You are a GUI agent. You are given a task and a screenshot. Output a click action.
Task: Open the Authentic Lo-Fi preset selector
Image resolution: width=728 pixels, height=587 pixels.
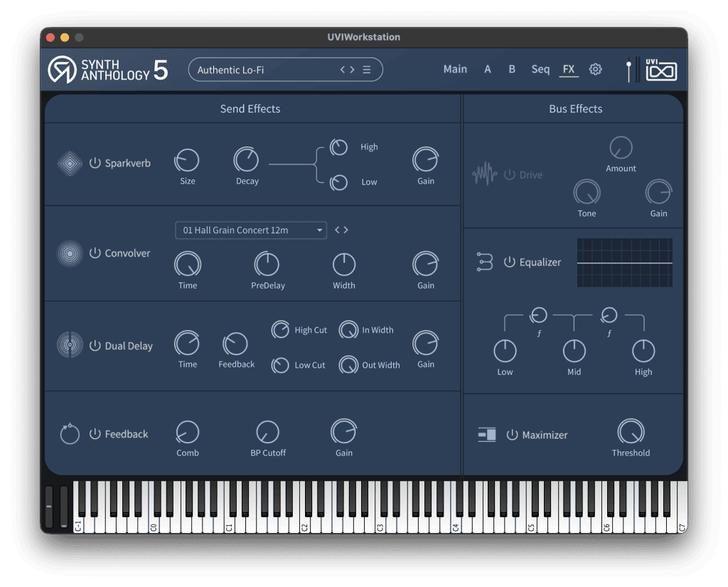click(x=285, y=70)
